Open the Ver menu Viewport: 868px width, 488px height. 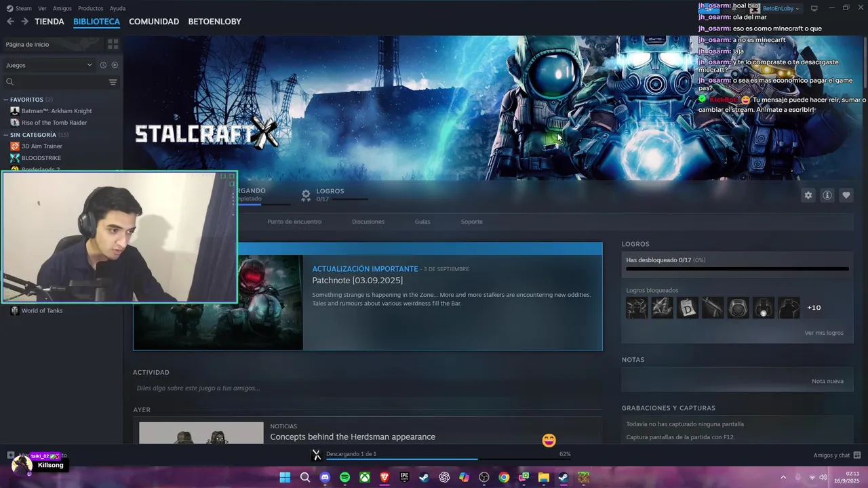[42, 8]
